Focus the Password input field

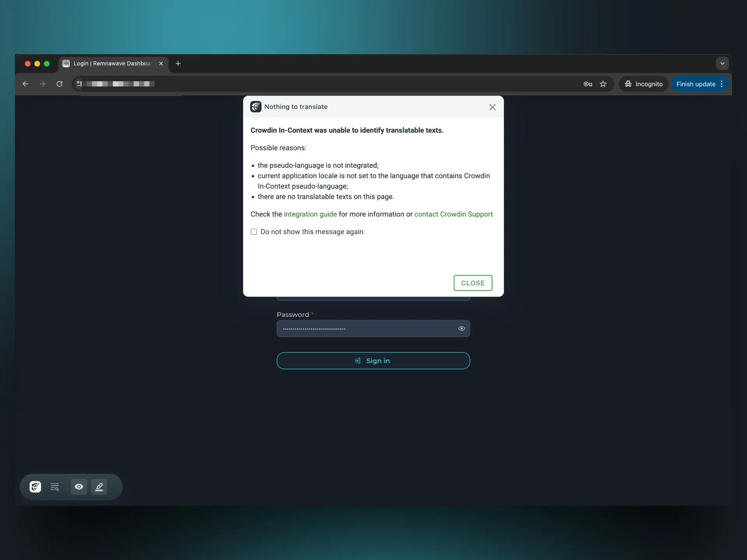click(366, 329)
